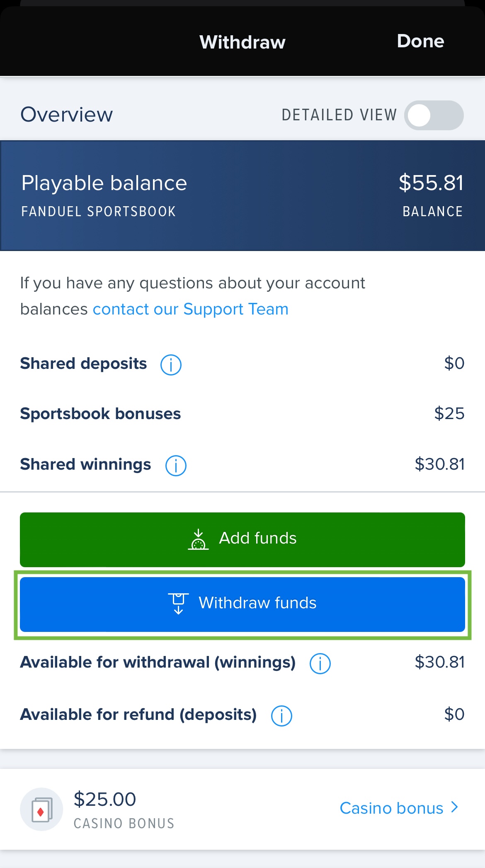This screenshot has width=485, height=868.
Task: Select the blue info circle next to Shared deposits label
Action: 170,365
